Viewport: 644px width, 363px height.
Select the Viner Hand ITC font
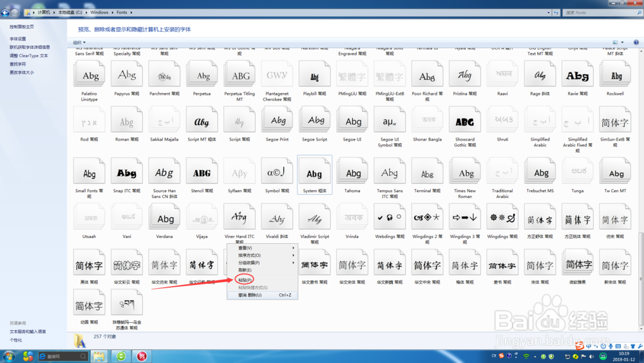point(240,217)
